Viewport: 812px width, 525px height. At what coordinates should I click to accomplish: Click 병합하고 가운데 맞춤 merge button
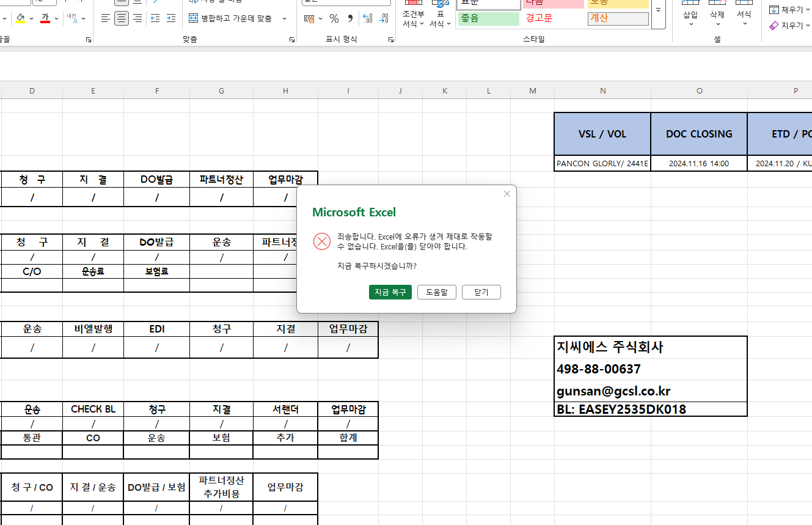tap(230, 18)
